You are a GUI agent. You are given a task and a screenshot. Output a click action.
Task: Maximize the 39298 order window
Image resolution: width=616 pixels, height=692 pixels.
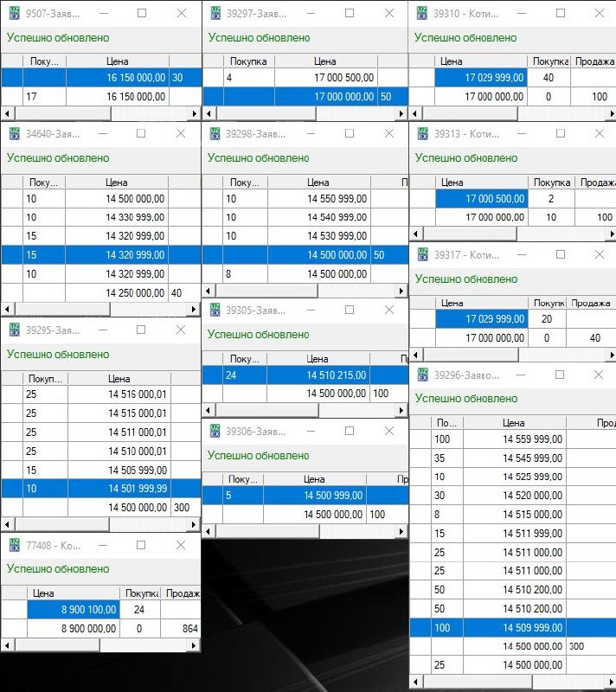(350, 133)
